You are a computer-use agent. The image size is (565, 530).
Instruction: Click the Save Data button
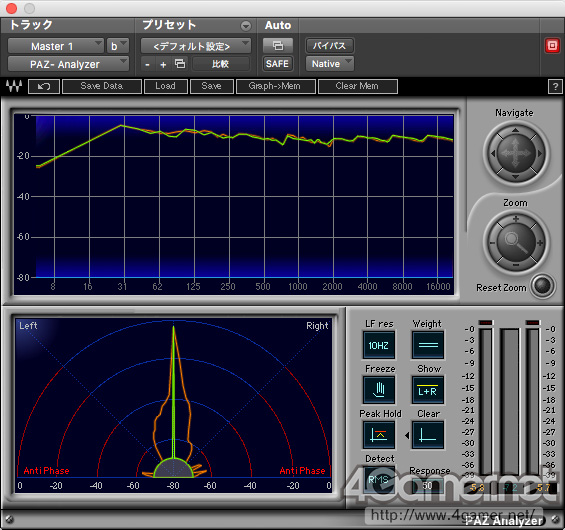[102, 86]
